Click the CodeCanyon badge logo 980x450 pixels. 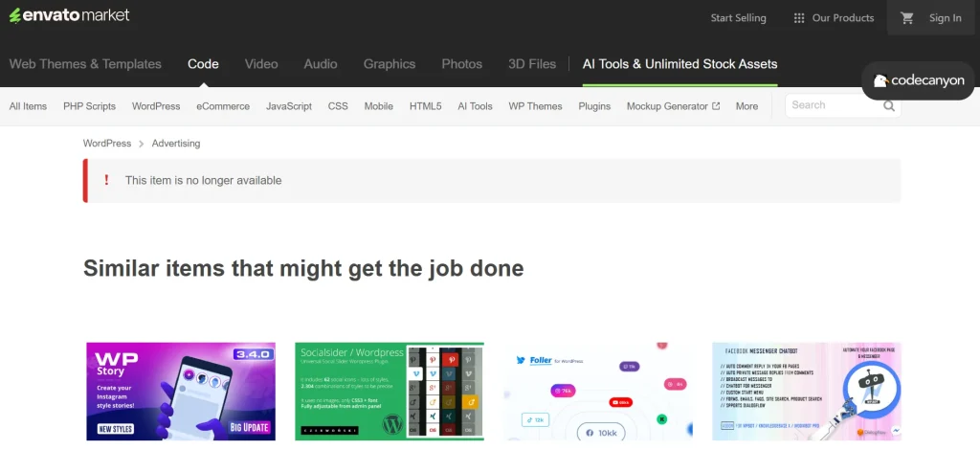pos(919,80)
